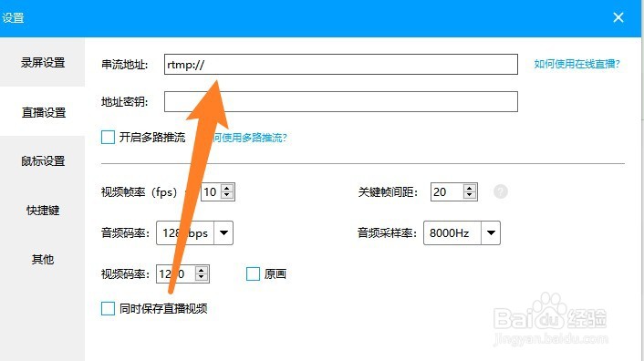The height and width of the screenshot is (361, 644).
Task: Expand the 音频码率 dropdown arrow
Action: 223,233
